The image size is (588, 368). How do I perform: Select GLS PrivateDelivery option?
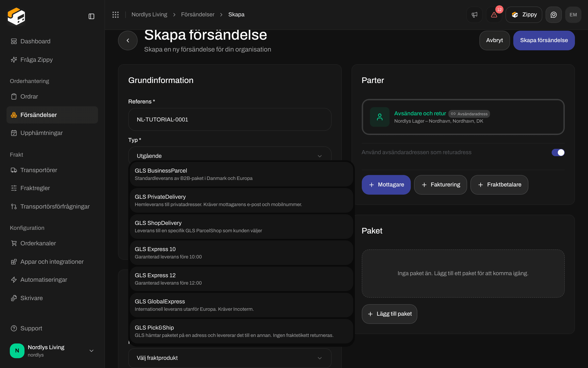tap(241, 200)
